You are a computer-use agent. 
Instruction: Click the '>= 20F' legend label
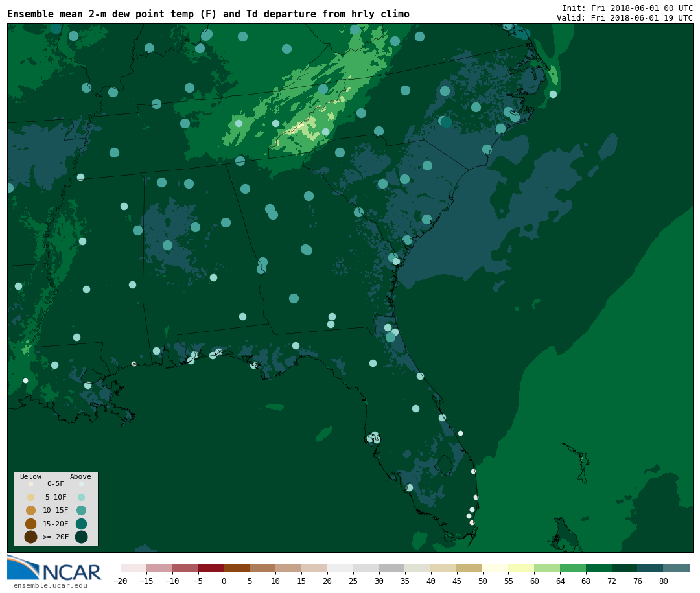coord(55,537)
